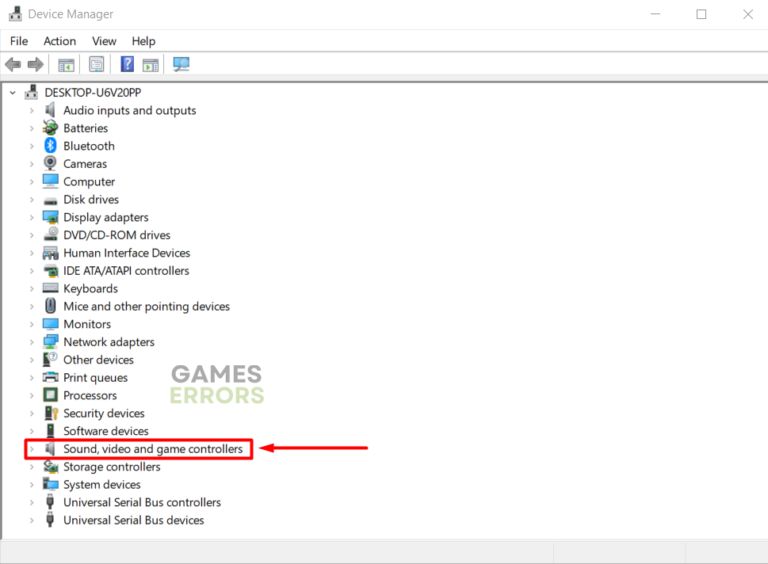Select Human Interface Devices entry
768x564 pixels.
click(x=126, y=253)
